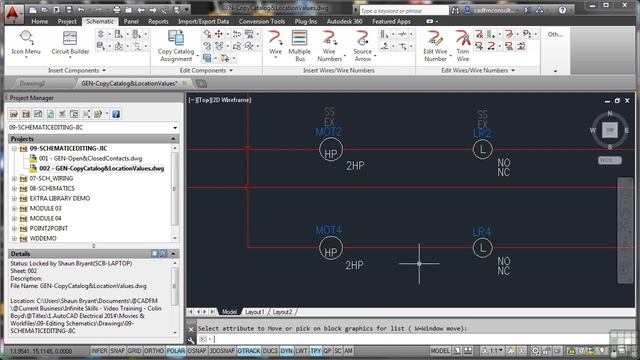The width and height of the screenshot is (640, 360).
Task: Toggle OSNAP in status bar
Action: [197, 351]
